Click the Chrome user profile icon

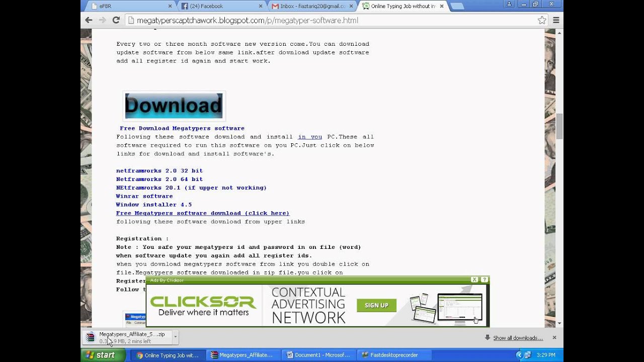point(509,4)
